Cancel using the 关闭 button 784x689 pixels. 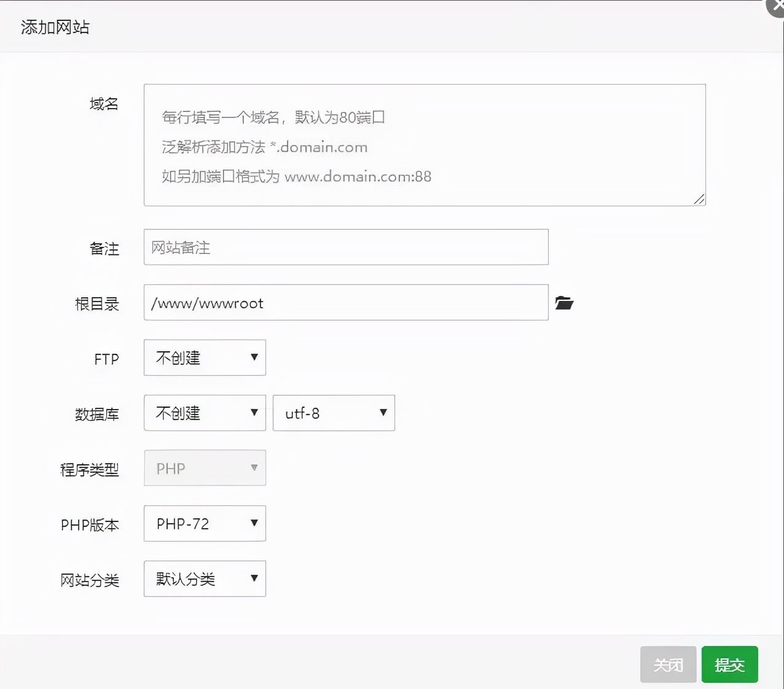(x=668, y=664)
